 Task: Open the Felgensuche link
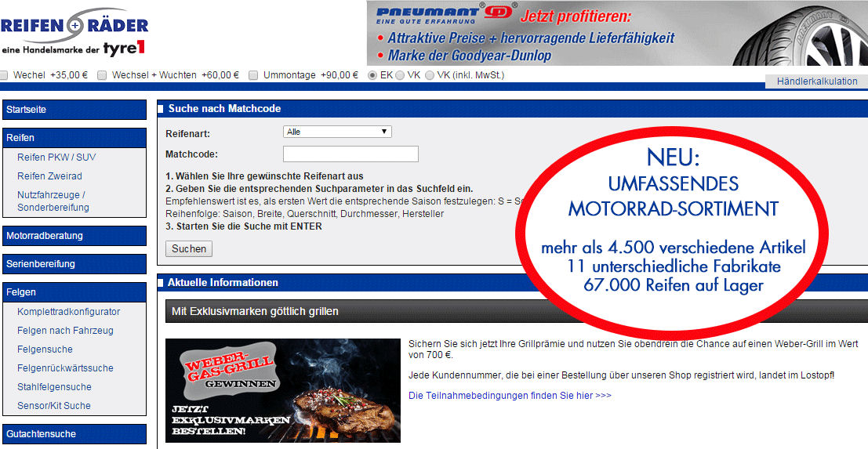pos(45,349)
